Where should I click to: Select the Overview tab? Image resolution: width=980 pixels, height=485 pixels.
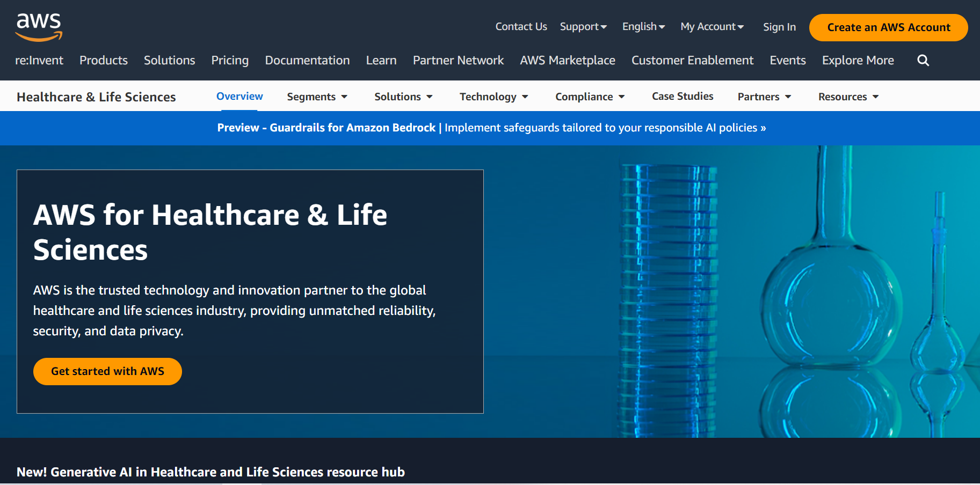tap(239, 97)
